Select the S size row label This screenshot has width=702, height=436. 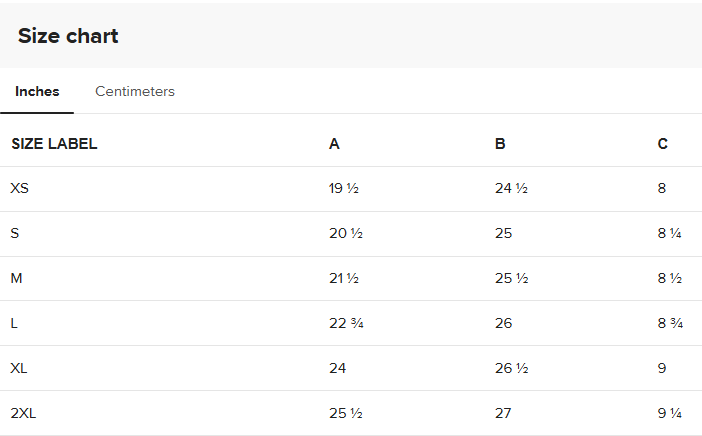15,233
